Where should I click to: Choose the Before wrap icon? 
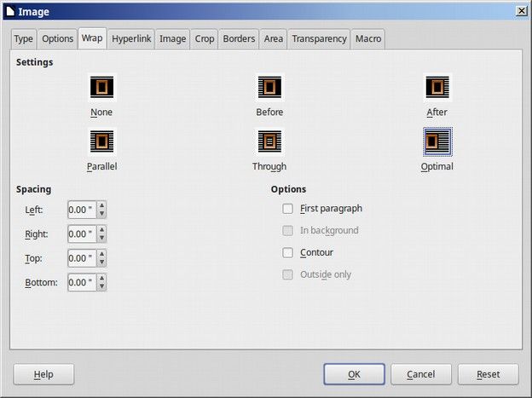pos(269,87)
